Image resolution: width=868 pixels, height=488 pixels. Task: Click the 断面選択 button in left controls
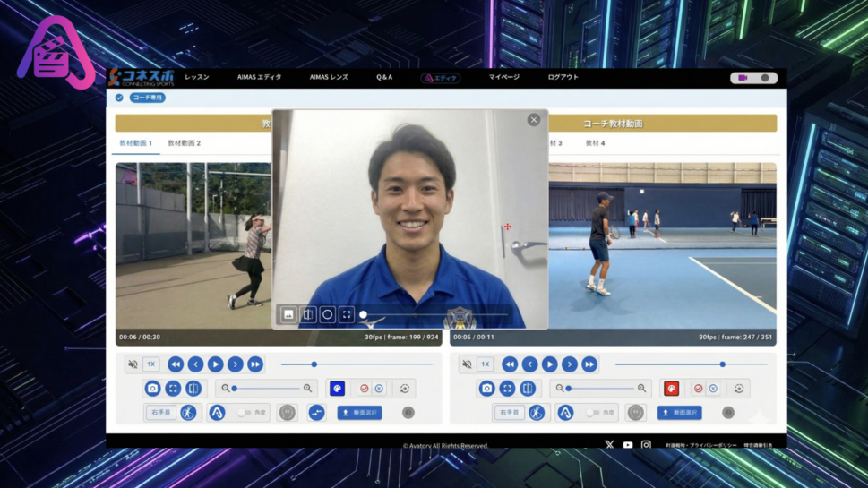pos(359,413)
